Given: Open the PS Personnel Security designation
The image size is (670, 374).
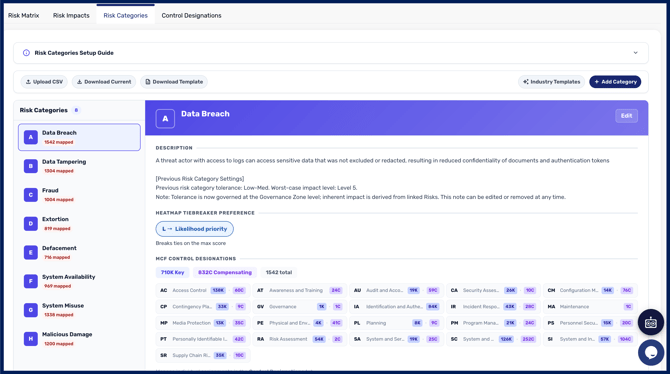Looking at the screenshot, I should pyautogui.click(x=591, y=323).
